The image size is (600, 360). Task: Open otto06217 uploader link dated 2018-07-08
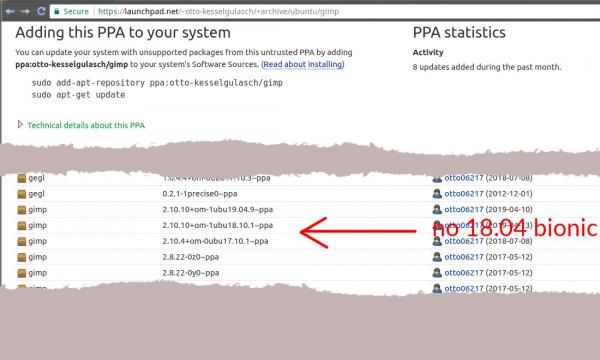pos(464,241)
